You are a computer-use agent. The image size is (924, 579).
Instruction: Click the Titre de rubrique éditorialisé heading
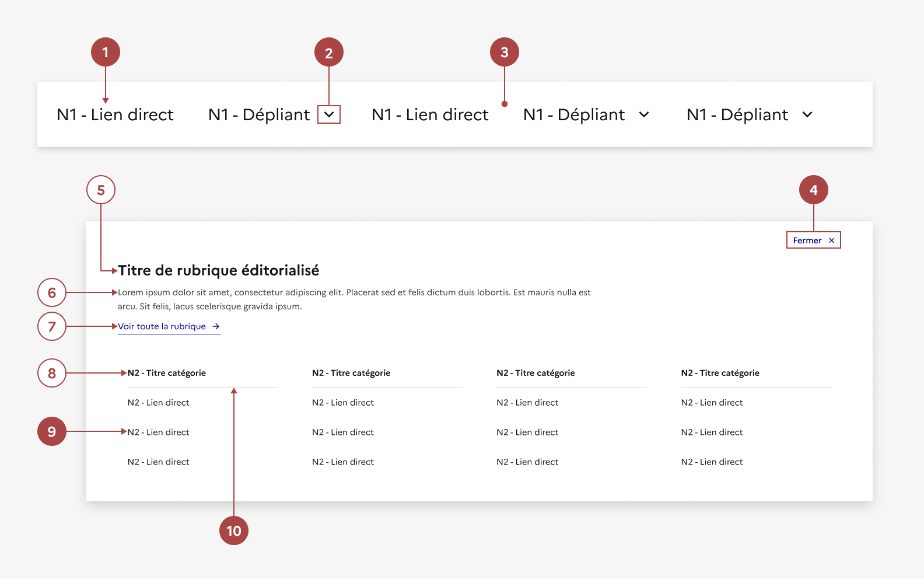point(219,270)
